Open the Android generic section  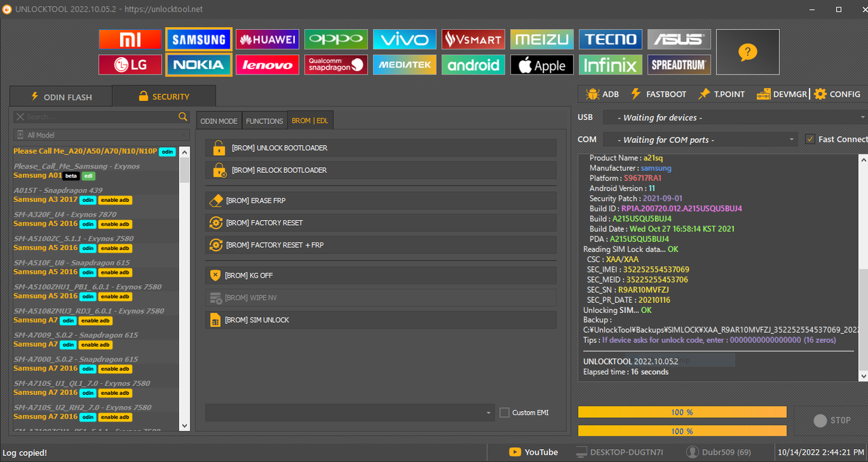(473, 65)
